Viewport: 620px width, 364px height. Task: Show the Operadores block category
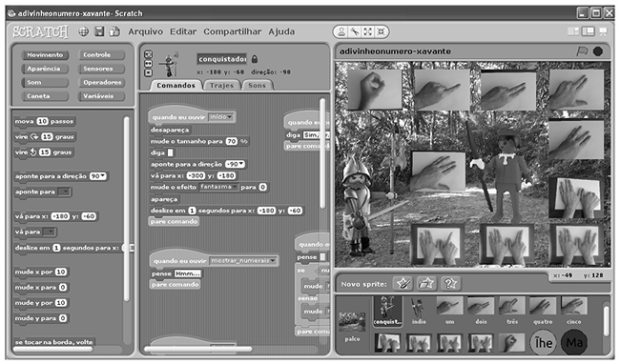click(102, 83)
